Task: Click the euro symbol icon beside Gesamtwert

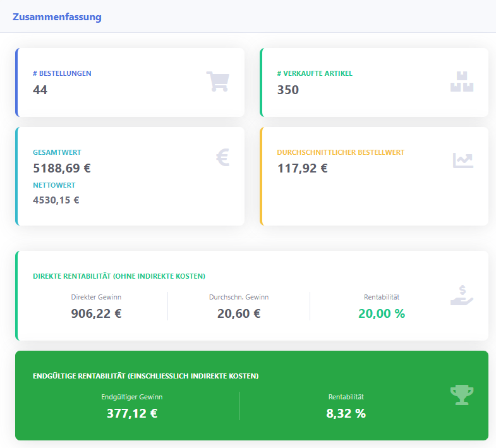Action: pos(222,157)
